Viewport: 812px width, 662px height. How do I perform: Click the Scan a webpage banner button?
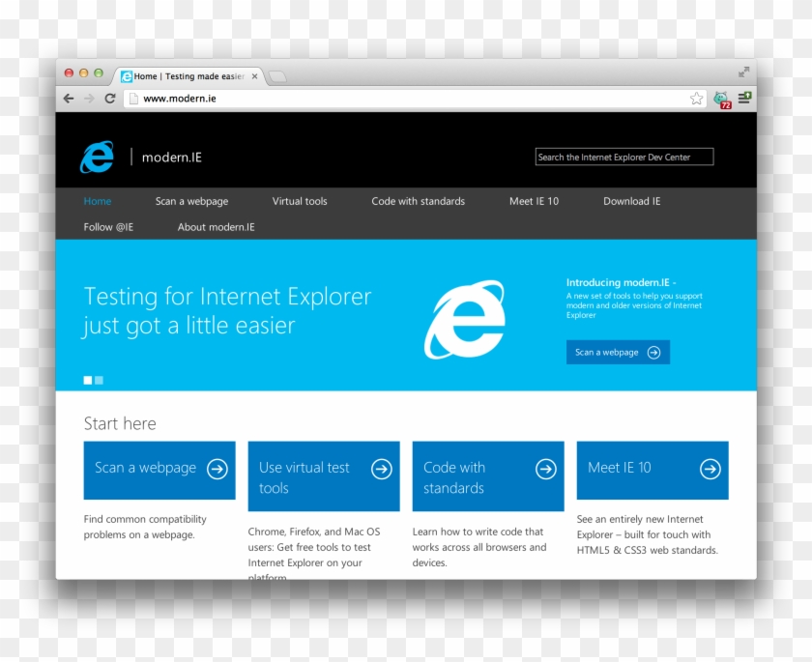[618, 352]
